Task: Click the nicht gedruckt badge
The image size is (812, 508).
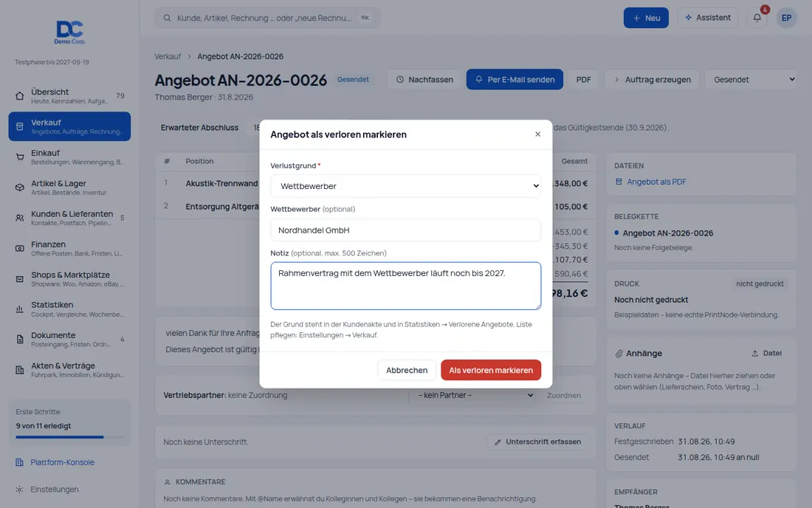Action: pos(760,284)
